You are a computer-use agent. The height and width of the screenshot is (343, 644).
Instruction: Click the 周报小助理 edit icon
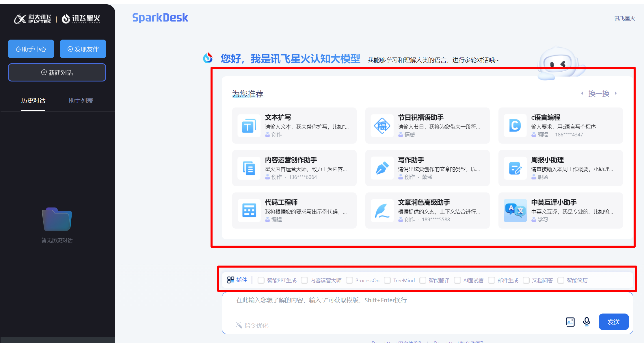(x=515, y=168)
